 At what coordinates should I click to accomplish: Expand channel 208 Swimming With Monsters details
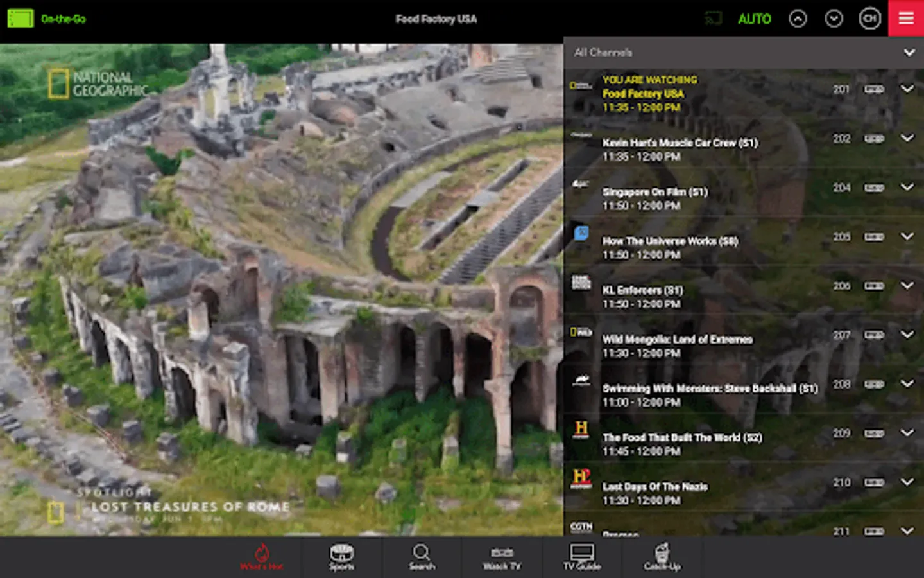907,384
